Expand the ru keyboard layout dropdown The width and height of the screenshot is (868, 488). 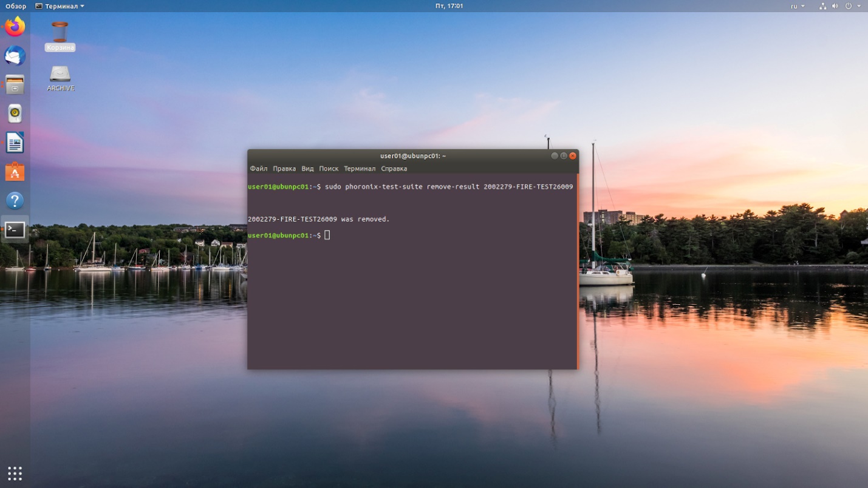[798, 6]
